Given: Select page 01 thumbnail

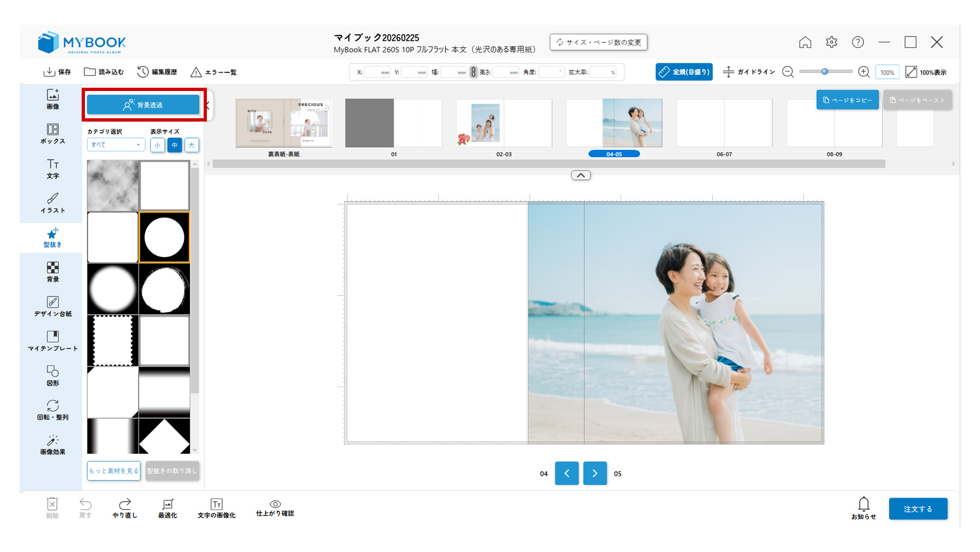Looking at the screenshot, I should coord(394,123).
